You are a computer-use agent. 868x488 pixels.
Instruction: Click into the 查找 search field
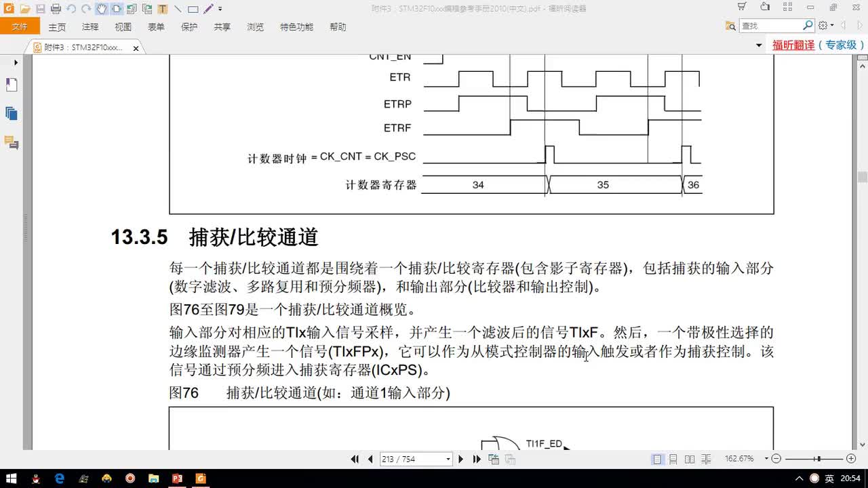tap(770, 26)
